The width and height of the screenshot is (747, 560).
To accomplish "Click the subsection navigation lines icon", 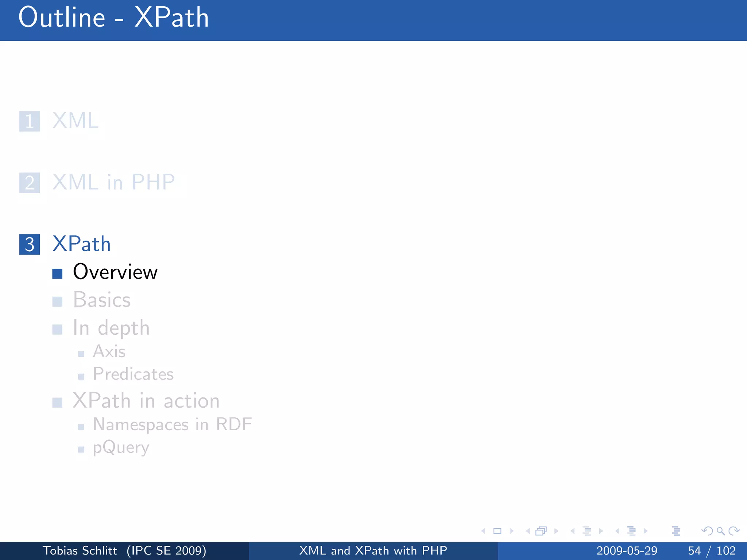I will [x=587, y=531].
